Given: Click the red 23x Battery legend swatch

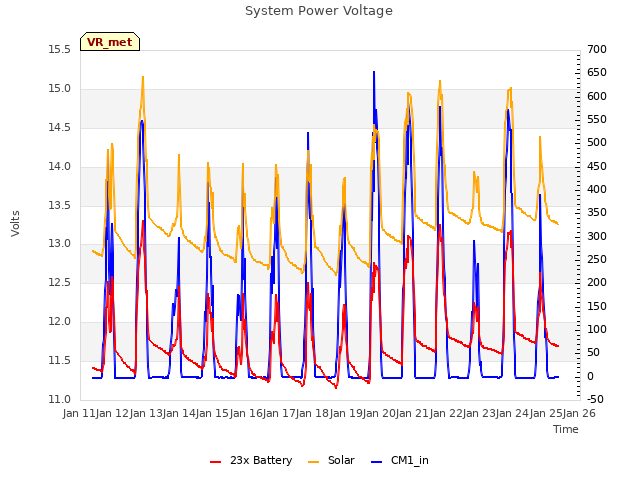Looking at the screenshot, I should [x=216, y=462].
